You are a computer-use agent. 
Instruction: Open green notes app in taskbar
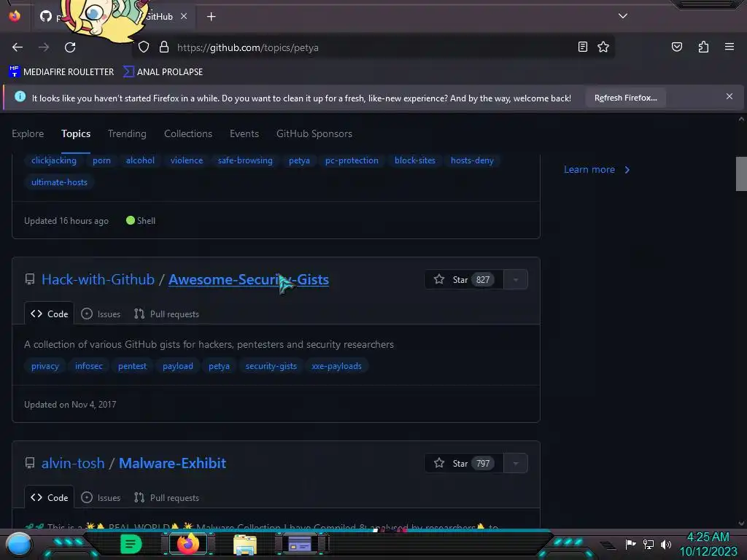click(131, 544)
